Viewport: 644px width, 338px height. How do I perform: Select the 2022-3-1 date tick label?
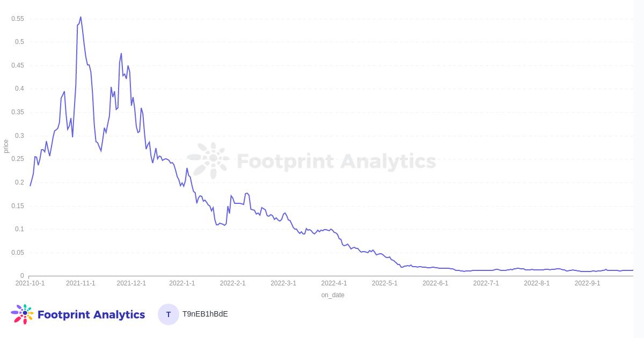pos(283,283)
